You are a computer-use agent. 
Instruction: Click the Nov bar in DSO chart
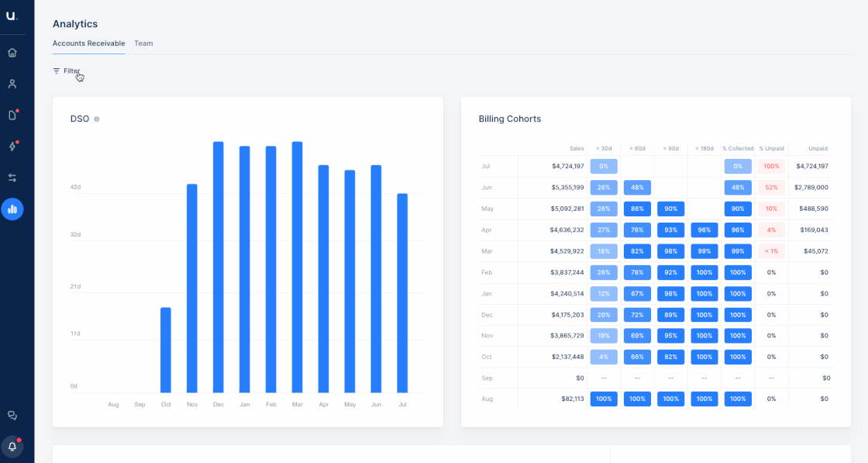pos(192,288)
